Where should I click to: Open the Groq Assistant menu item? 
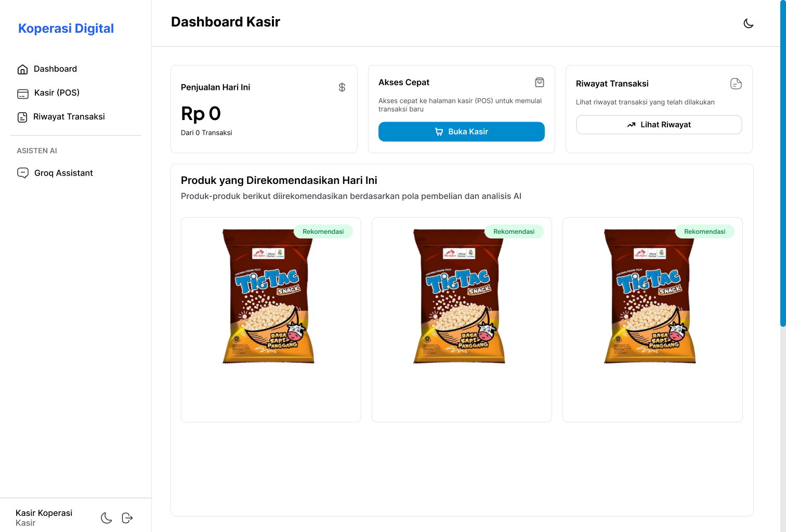(63, 173)
